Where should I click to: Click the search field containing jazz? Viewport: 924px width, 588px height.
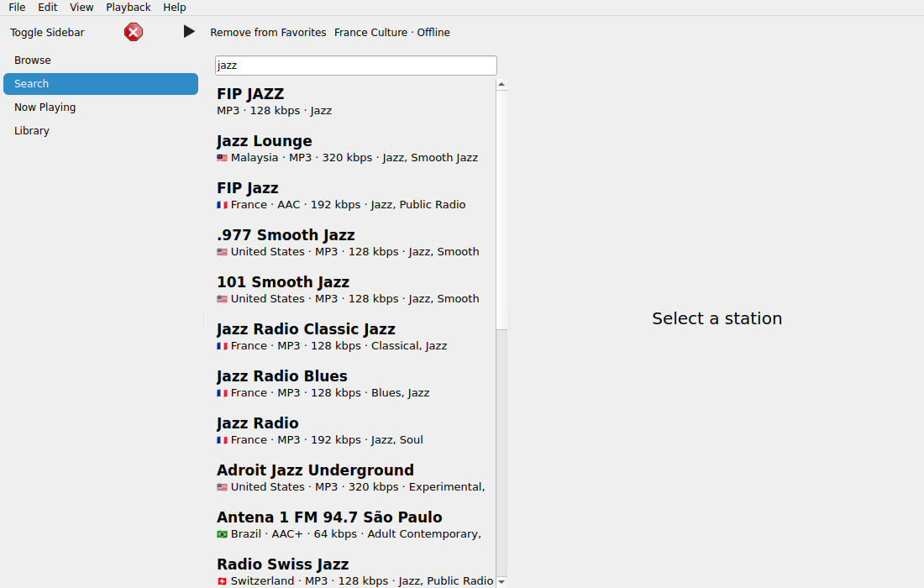pyautogui.click(x=356, y=66)
